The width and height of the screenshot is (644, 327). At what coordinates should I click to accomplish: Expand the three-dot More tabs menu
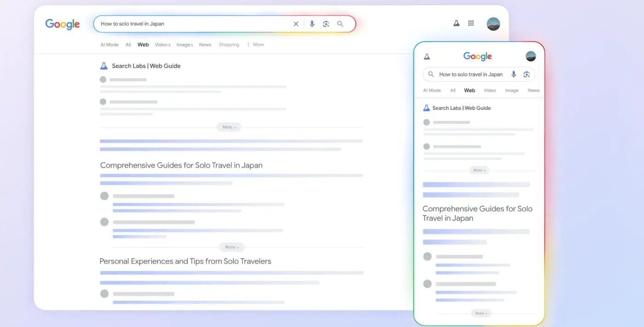255,45
